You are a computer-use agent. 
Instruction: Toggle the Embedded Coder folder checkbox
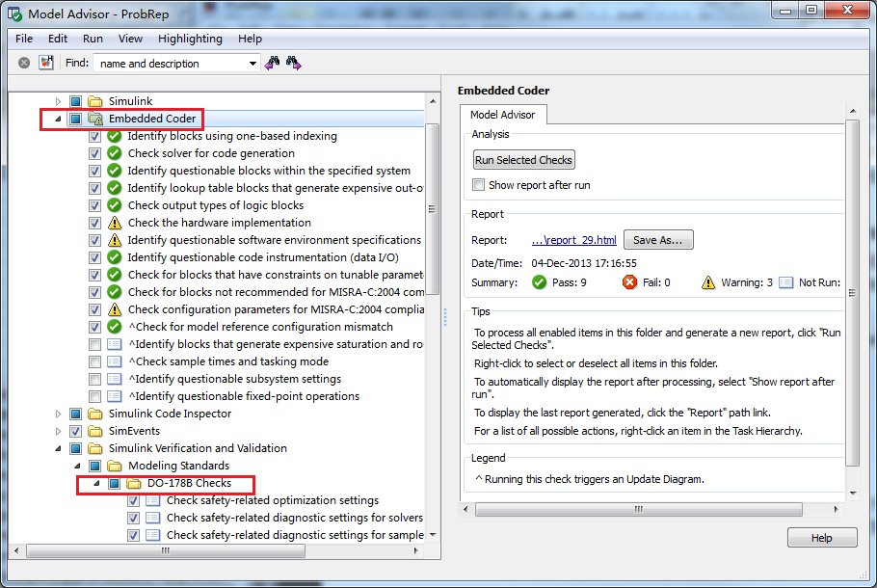point(75,119)
